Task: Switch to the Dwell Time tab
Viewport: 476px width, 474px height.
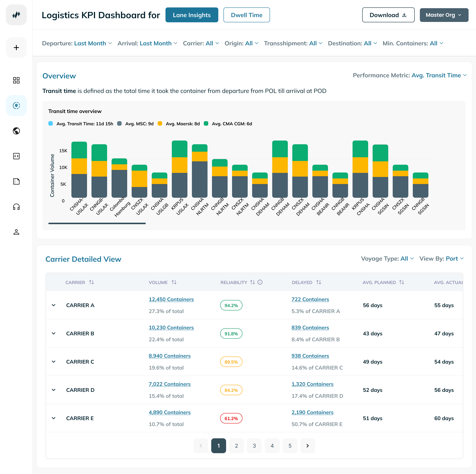Action: click(x=246, y=15)
